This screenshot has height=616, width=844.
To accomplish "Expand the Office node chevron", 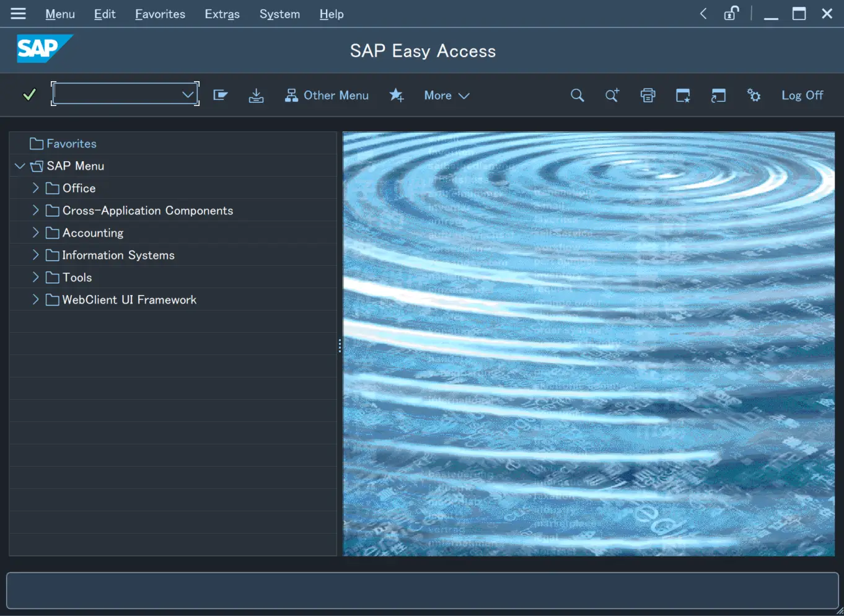I will click(x=35, y=188).
